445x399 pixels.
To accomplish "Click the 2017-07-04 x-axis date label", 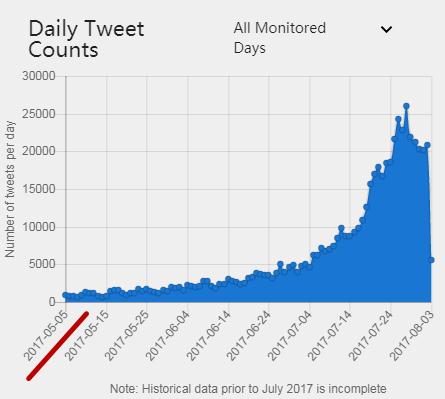I will pyautogui.click(x=289, y=336).
